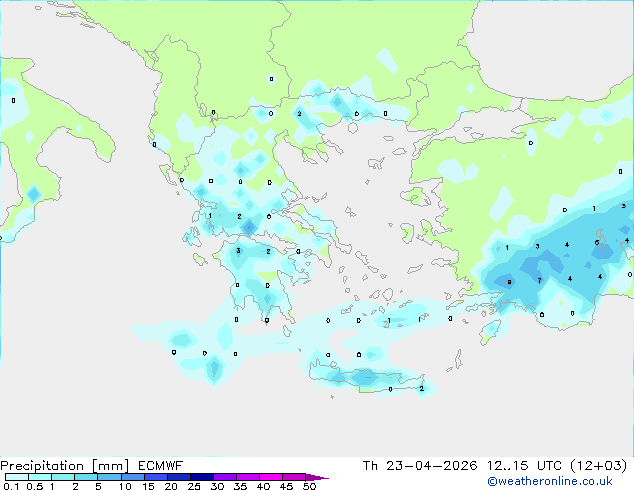Click the 0.5–1 mm legend color box

click(x=40, y=477)
